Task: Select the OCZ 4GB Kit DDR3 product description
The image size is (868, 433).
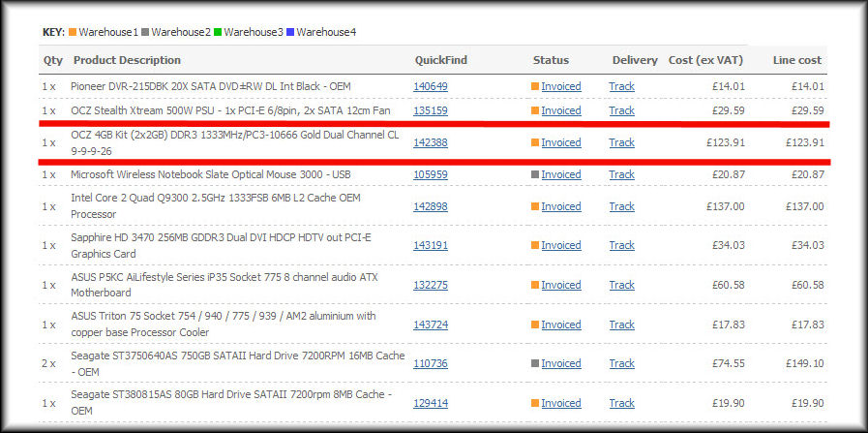Action: [235, 142]
